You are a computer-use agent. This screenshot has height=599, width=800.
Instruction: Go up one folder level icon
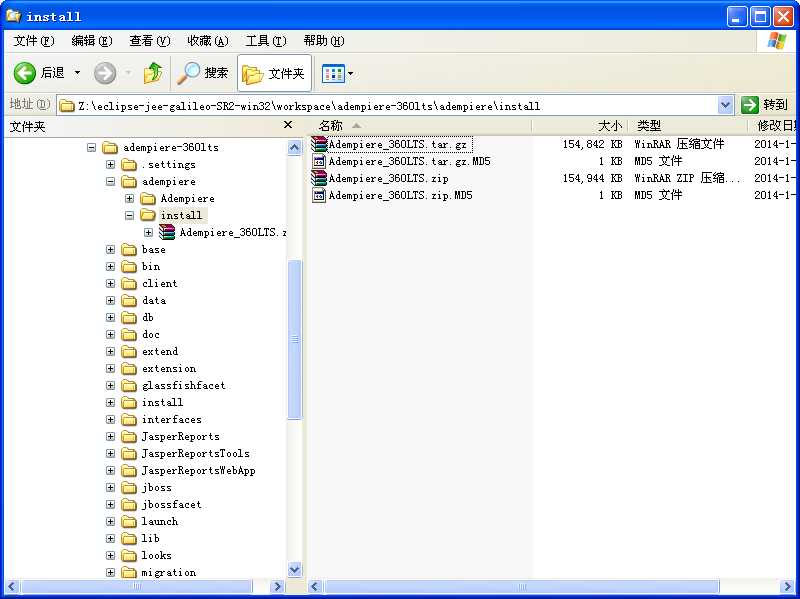pyautogui.click(x=153, y=73)
